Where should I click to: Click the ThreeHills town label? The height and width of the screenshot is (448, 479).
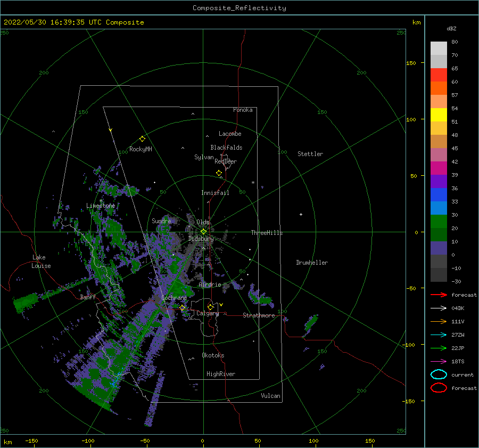pos(267,233)
